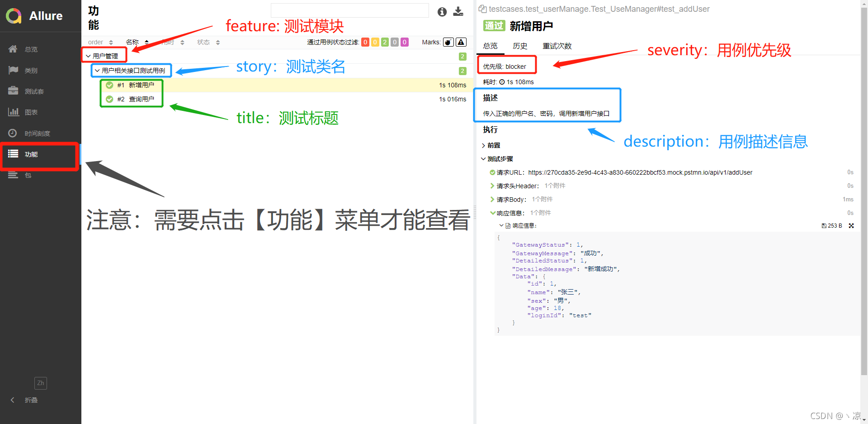
Task: Click the green 2 badge on 用户管理 row
Action: click(x=462, y=57)
